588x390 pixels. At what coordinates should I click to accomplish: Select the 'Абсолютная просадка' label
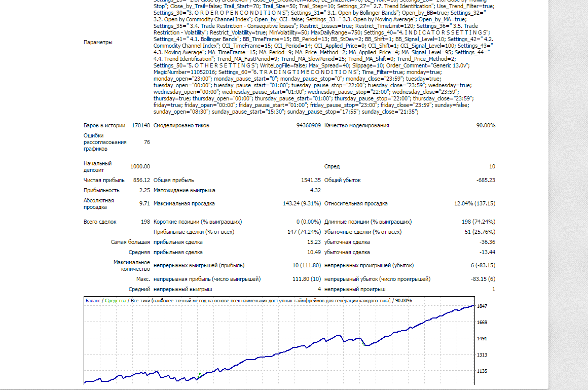(99, 204)
